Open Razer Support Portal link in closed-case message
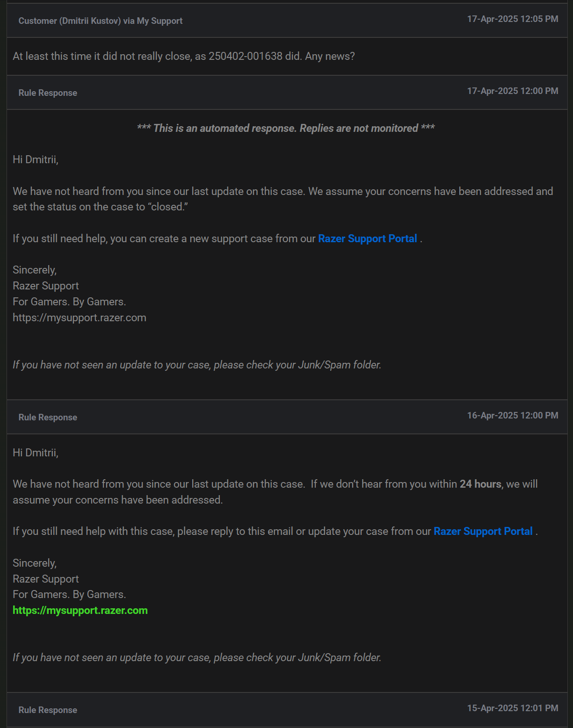The height and width of the screenshot is (728, 573). tap(367, 238)
